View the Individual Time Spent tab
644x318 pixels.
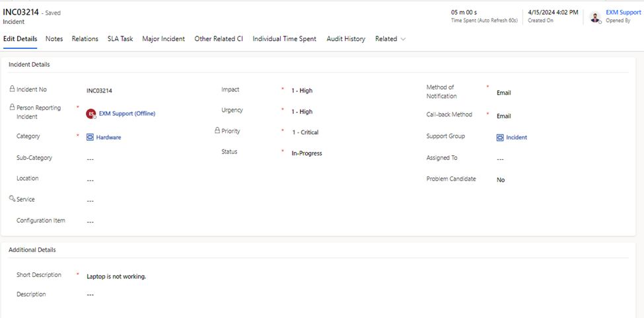[284, 38]
